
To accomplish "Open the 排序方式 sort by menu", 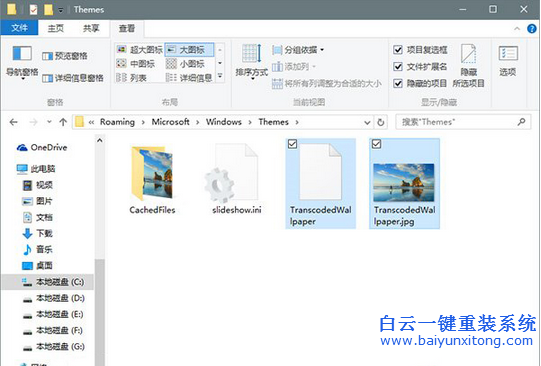I will (252, 62).
